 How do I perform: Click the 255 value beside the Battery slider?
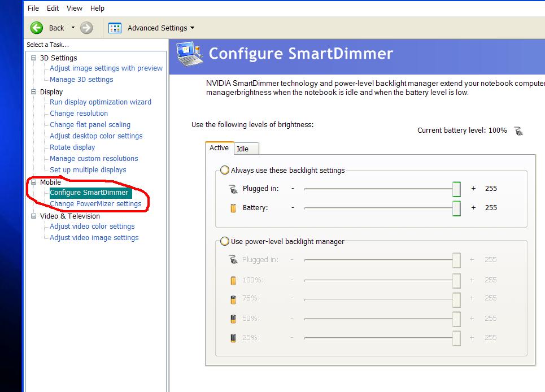pos(491,207)
